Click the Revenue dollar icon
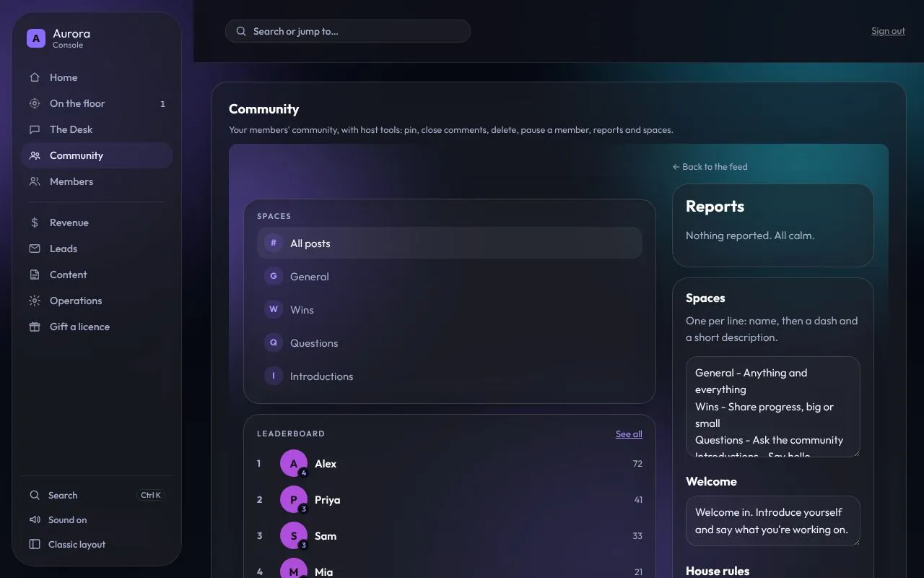Image resolution: width=924 pixels, height=578 pixels. 35,223
